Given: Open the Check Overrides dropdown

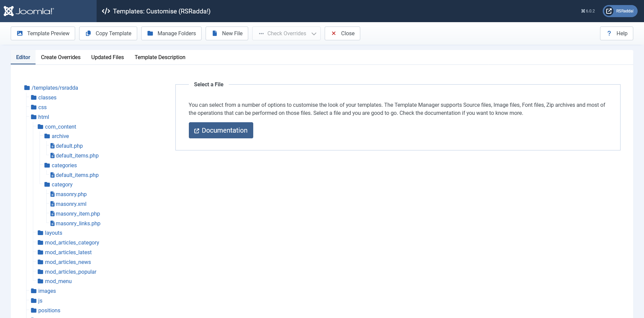Looking at the screenshot, I should (x=286, y=33).
